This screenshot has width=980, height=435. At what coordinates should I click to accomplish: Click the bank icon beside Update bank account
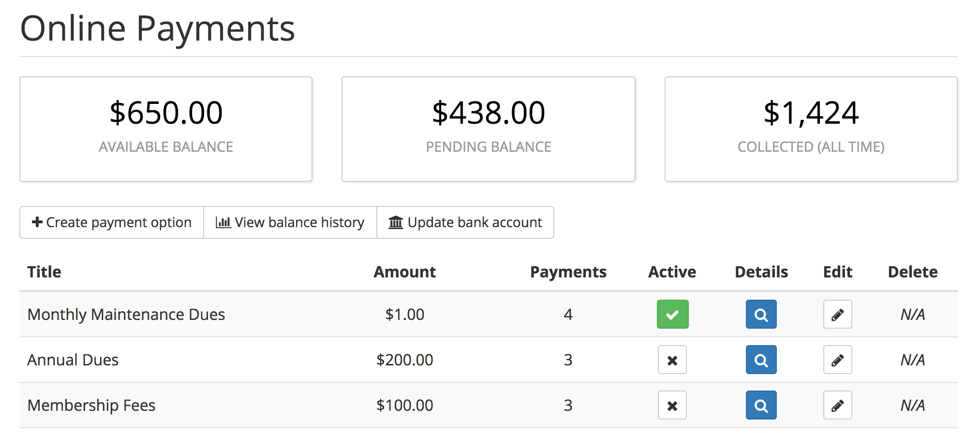(396, 222)
